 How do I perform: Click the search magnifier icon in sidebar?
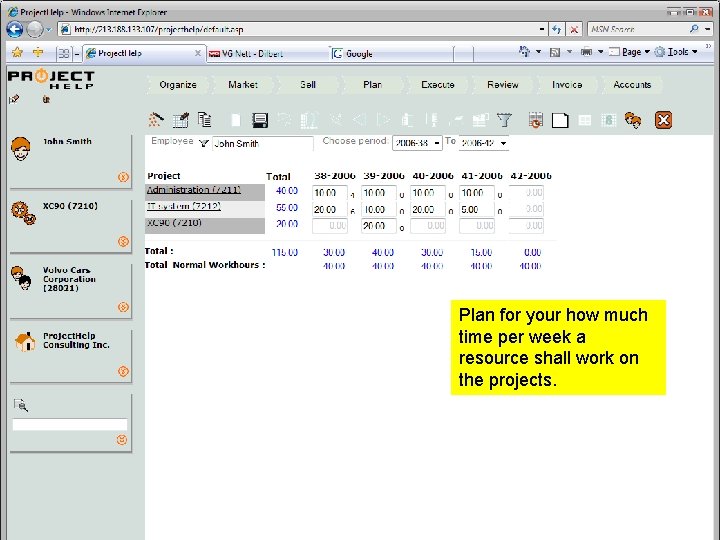(x=21, y=405)
